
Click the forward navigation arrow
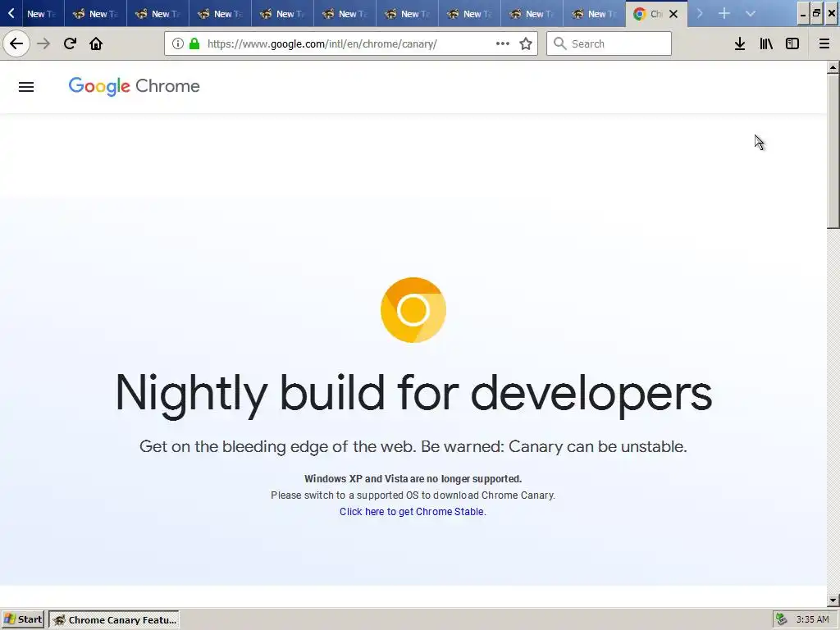pyautogui.click(x=43, y=43)
